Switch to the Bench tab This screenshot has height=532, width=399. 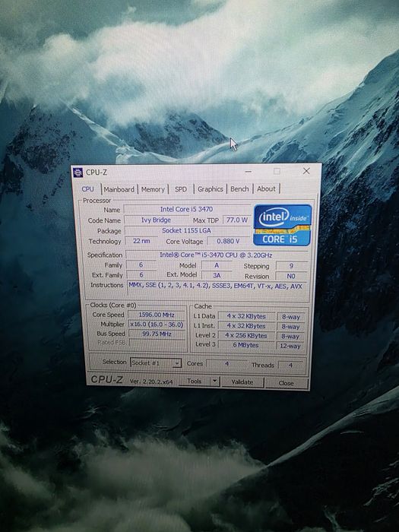coord(239,188)
